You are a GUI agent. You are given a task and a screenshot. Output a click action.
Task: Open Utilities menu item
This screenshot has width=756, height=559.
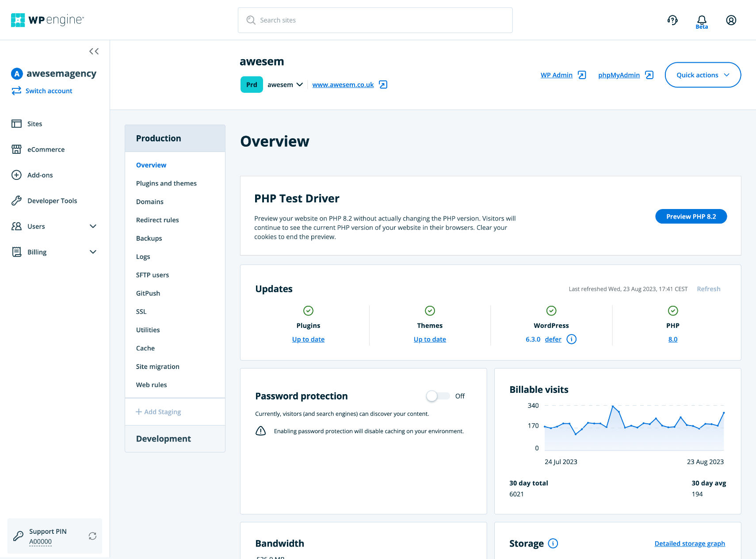(x=148, y=330)
